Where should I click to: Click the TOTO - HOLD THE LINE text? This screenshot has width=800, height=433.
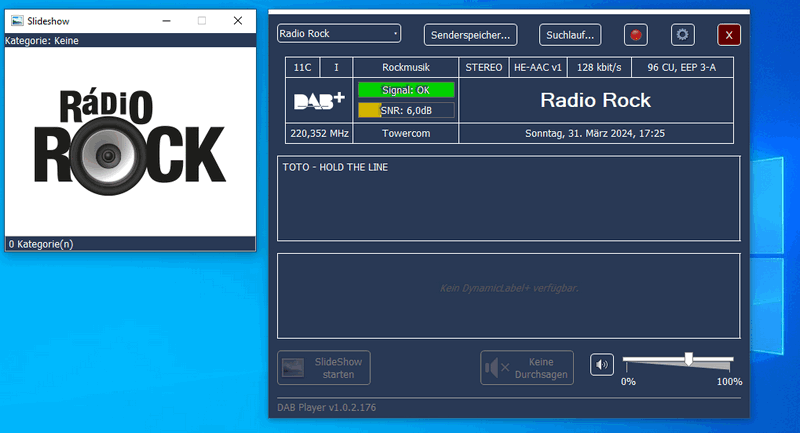[335, 167]
